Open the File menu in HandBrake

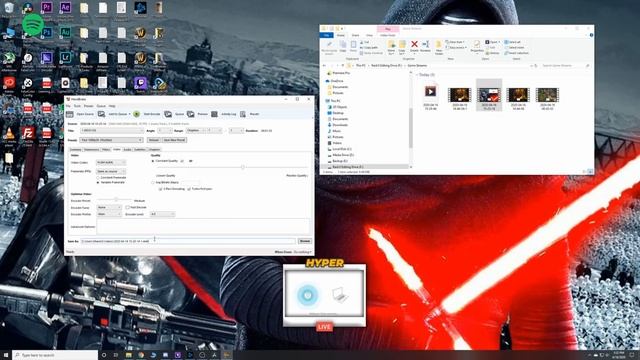(68, 106)
